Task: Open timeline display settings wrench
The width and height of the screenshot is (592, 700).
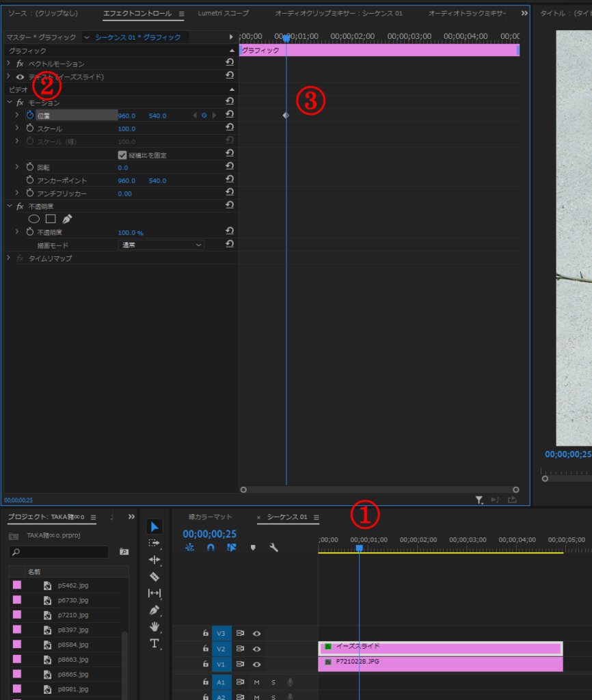Action: pos(273,548)
